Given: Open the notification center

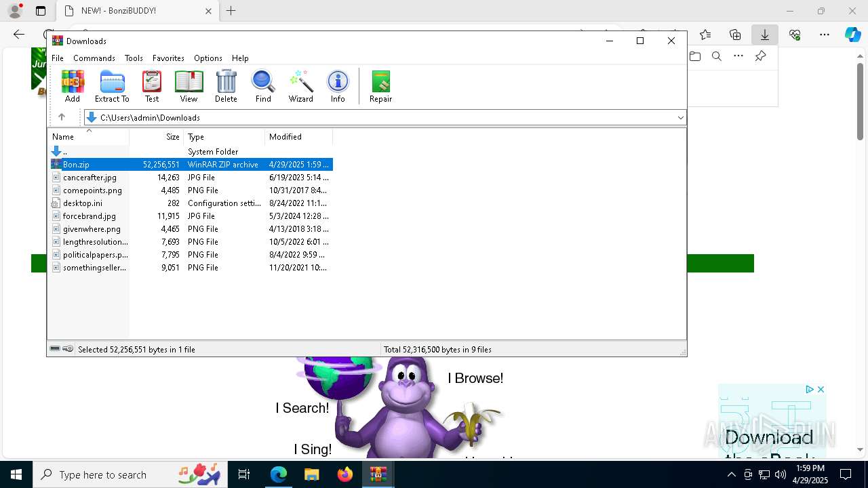Looking at the screenshot, I should coord(846,474).
